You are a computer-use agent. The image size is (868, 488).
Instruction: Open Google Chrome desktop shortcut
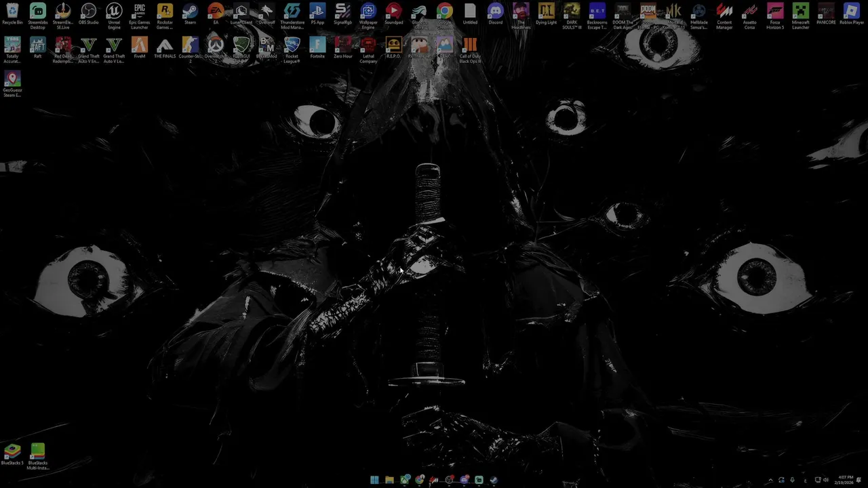[445, 16]
